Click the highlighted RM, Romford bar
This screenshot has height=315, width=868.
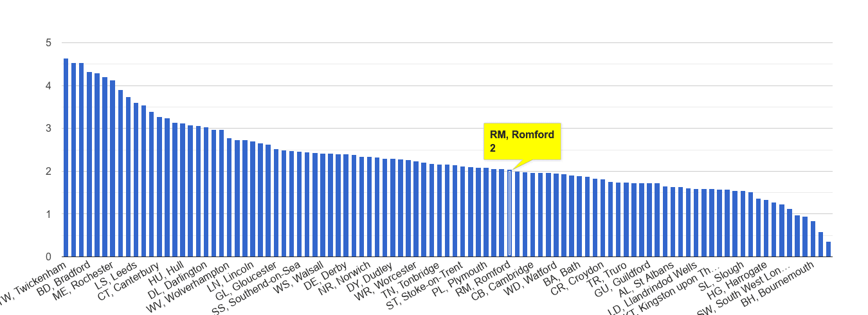tap(510, 213)
